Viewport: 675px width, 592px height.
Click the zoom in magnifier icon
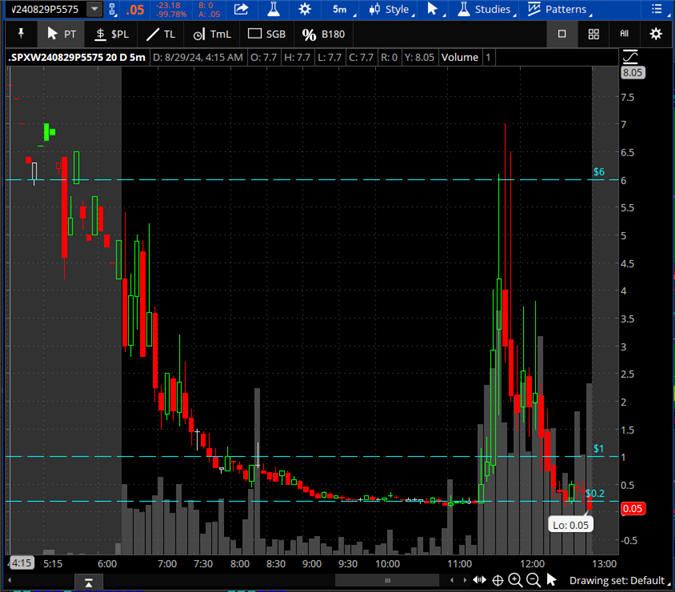click(x=515, y=580)
